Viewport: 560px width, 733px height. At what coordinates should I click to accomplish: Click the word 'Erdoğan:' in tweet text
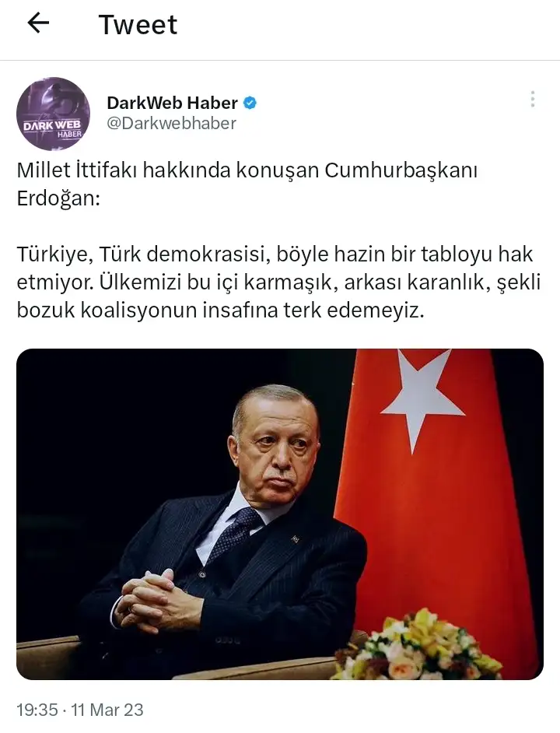[58, 198]
